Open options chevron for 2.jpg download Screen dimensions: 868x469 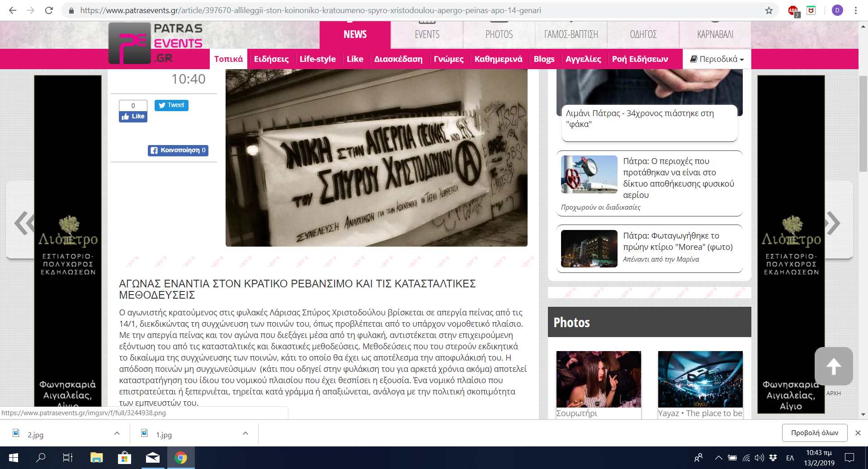(117, 433)
